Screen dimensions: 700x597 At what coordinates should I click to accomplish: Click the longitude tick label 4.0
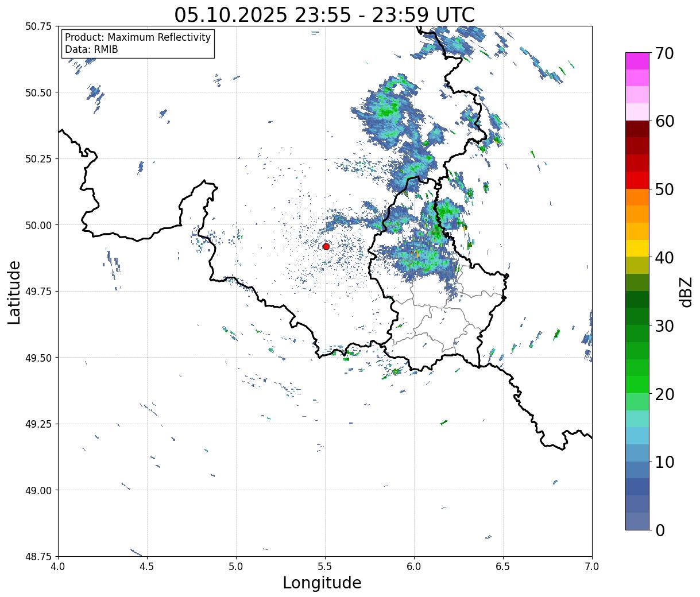58,567
